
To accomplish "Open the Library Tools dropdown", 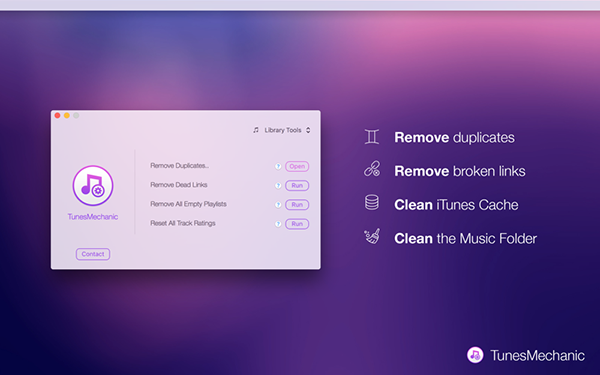I will [x=282, y=130].
